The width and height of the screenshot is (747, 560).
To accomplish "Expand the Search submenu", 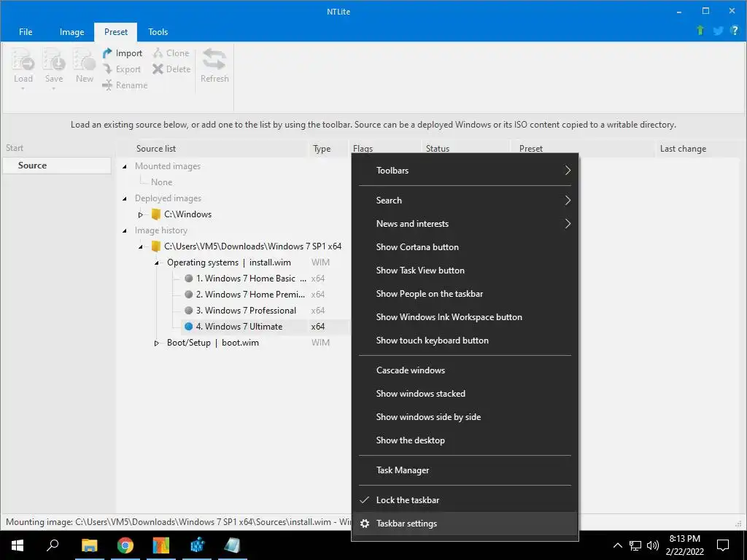I will coord(465,201).
